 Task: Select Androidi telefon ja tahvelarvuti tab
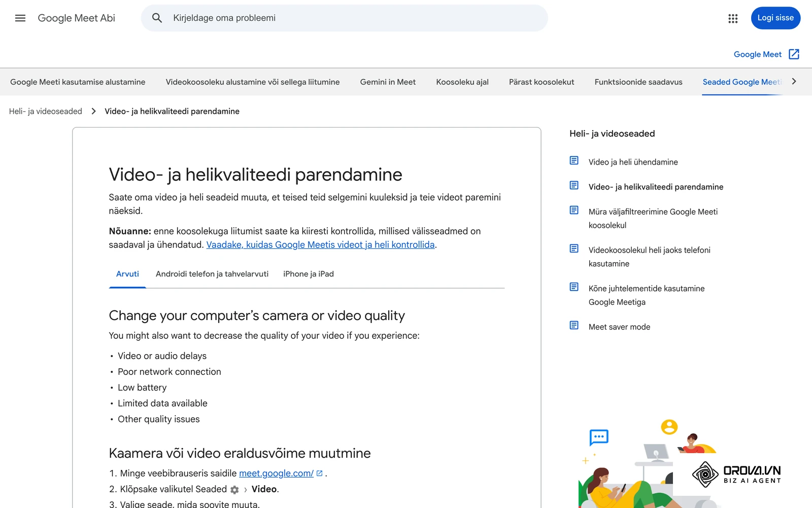212,274
